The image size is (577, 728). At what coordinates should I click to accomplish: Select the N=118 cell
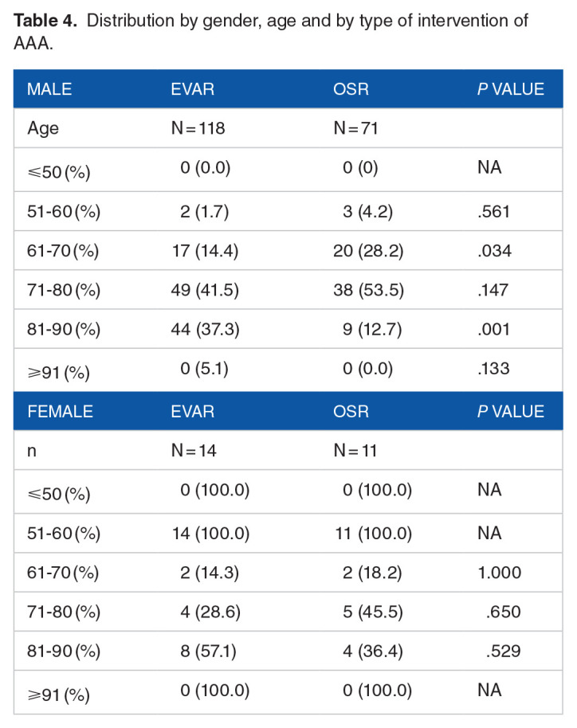198,128
